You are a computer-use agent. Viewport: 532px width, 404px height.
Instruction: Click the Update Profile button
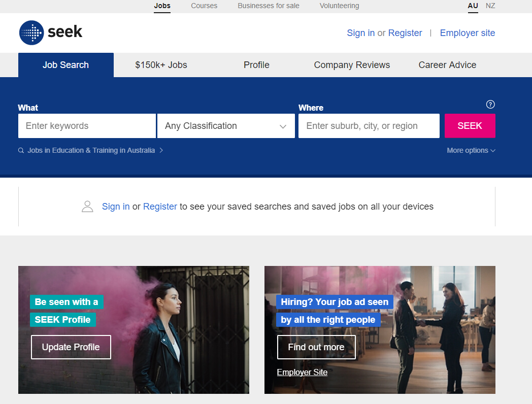[x=71, y=347]
